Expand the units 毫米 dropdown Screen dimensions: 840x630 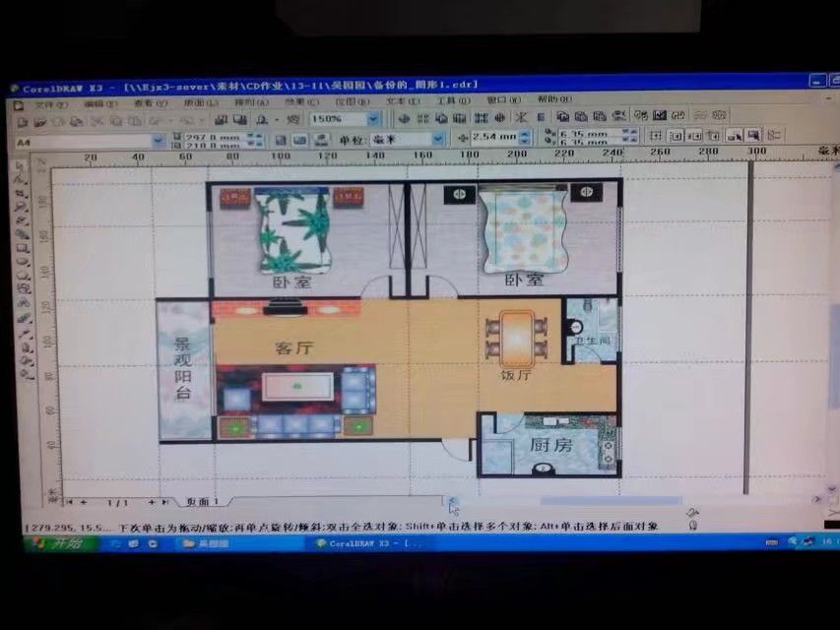[x=437, y=140]
